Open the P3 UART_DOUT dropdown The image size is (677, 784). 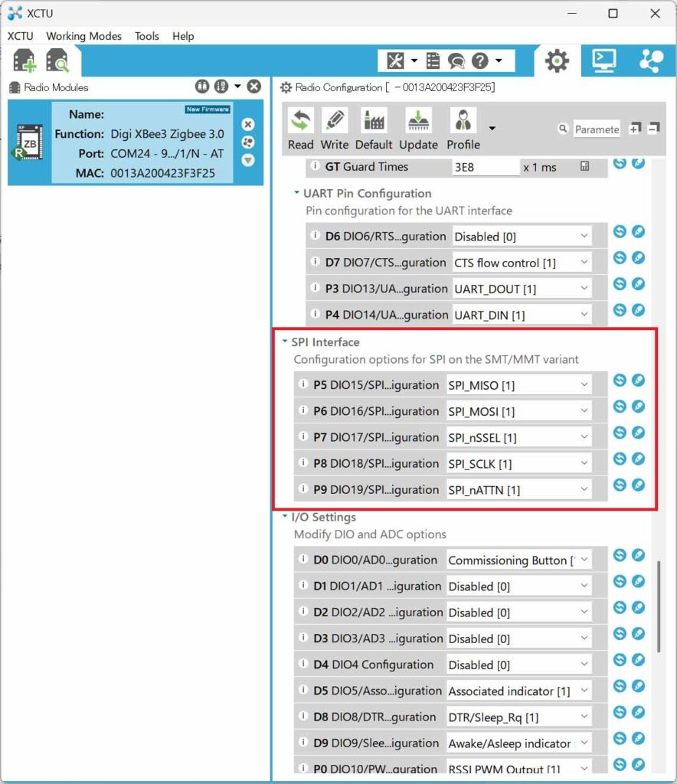[x=522, y=289]
